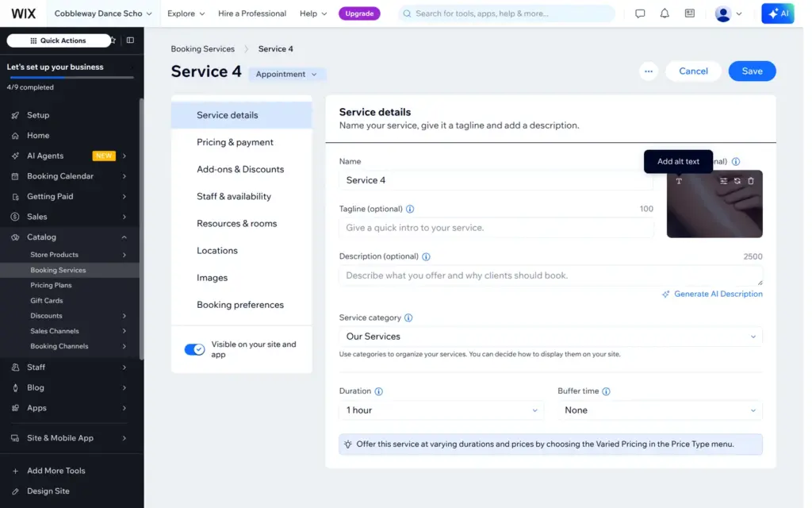This screenshot has width=812, height=508.
Task: Click info icon next to Service category
Action: pyautogui.click(x=408, y=317)
